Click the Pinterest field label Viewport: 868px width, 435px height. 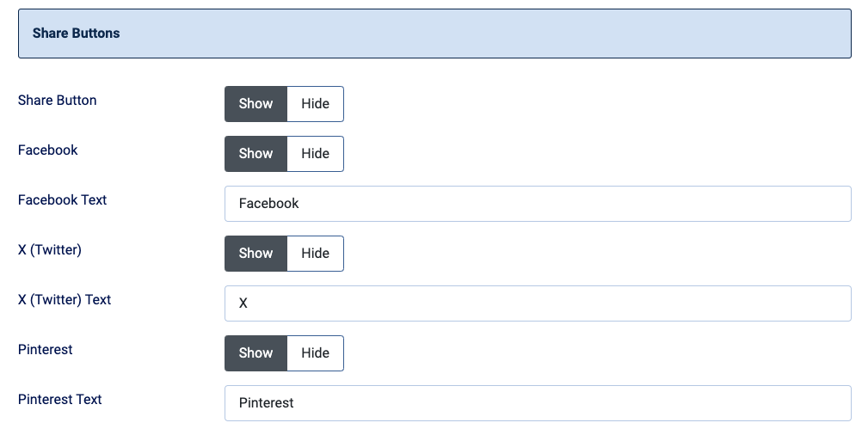[45, 350]
